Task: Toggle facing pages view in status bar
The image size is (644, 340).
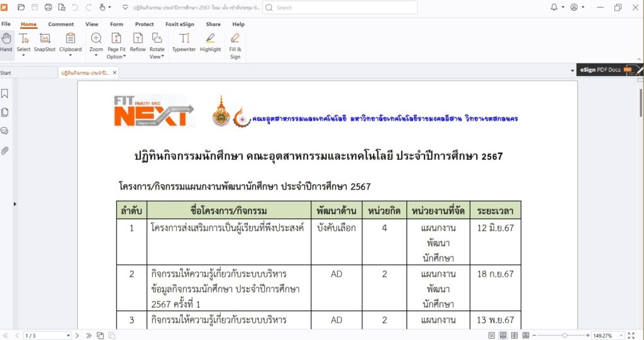Action: click(514, 336)
